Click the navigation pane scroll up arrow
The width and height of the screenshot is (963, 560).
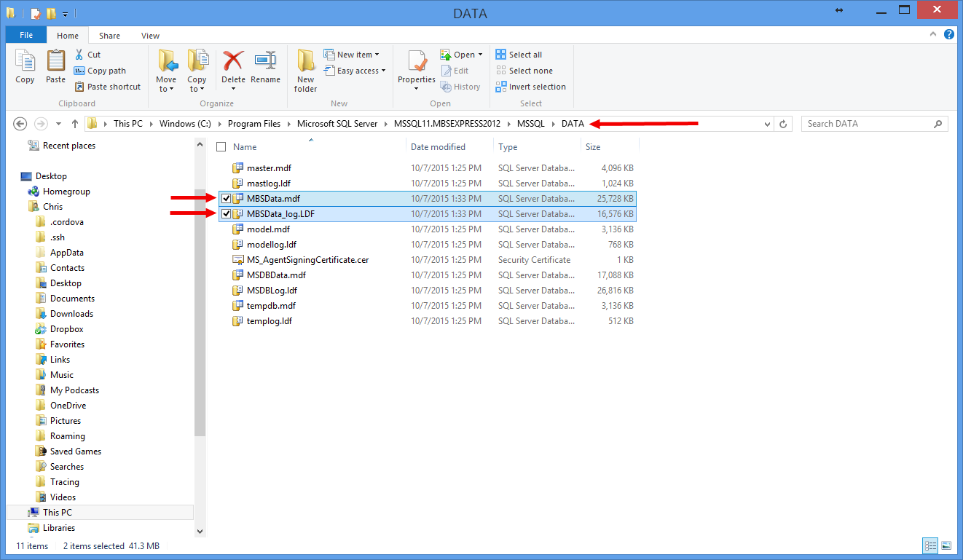[x=200, y=144]
